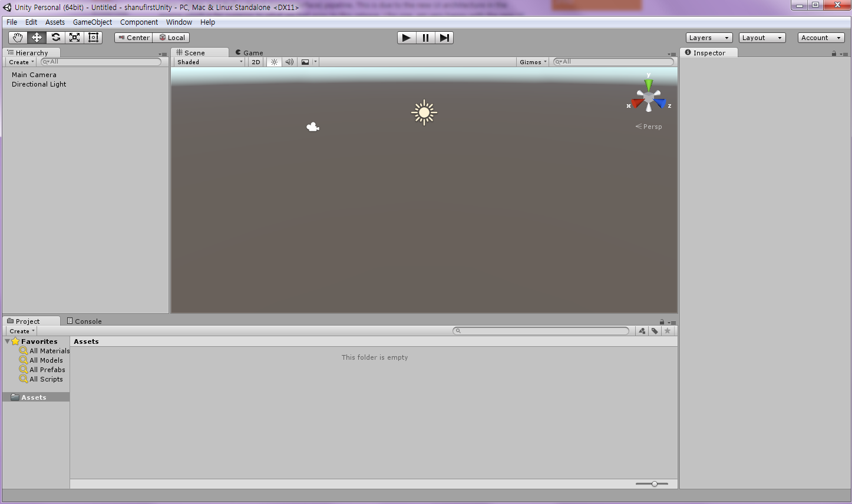Toggle pivot mode Center button
Viewport: 852px width, 504px height.
pyautogui.click(x=134, y=38)
